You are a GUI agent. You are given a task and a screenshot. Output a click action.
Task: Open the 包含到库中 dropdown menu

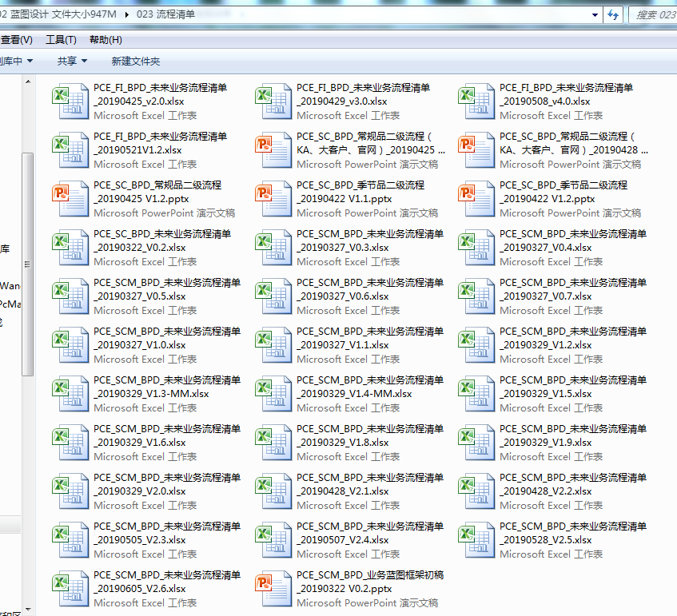click(x=16, y=61)
